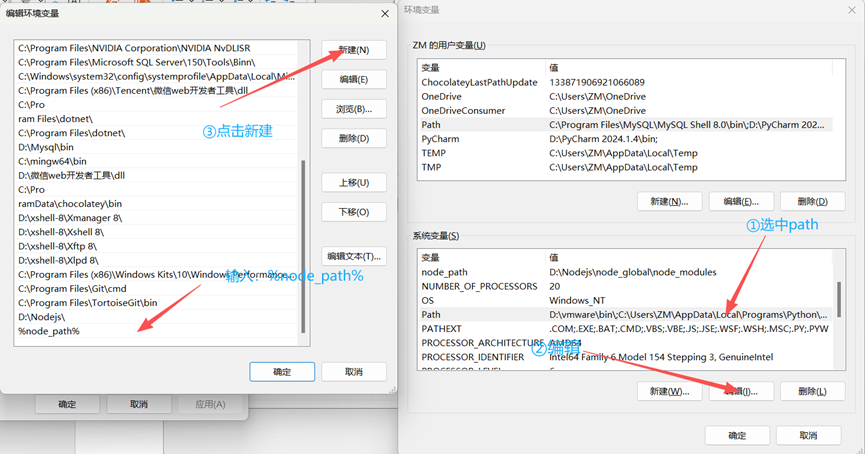The image size is (865, 454).
Task: Select C:\Program Files\TortoiseGit\bin entry
Action: [x=157, y=303]
